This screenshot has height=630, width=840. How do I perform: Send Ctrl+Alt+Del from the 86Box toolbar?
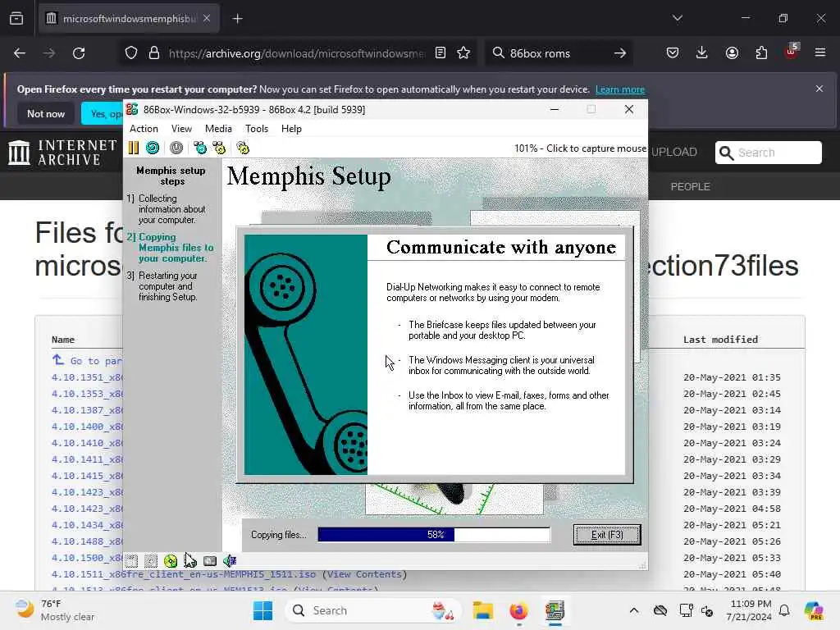200,148
